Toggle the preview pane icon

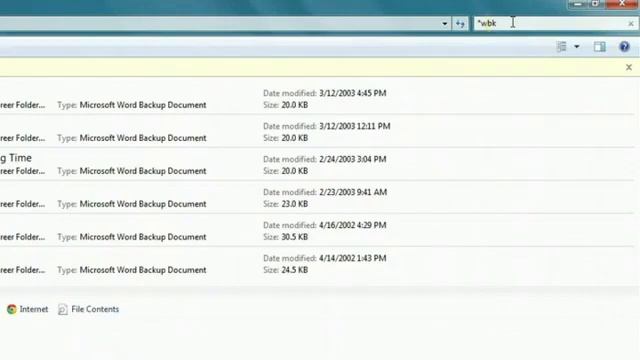click(600, 47)
